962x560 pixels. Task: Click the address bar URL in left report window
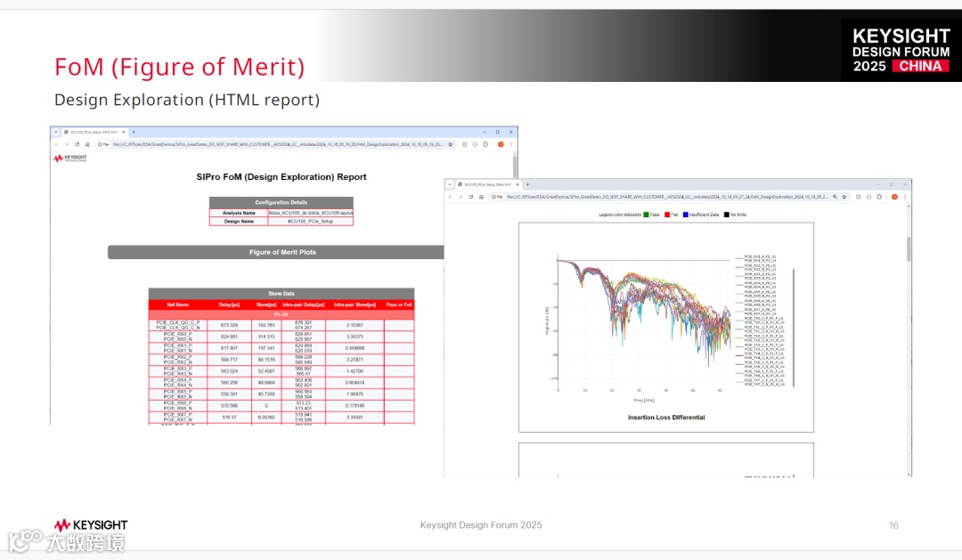[277, 145]
